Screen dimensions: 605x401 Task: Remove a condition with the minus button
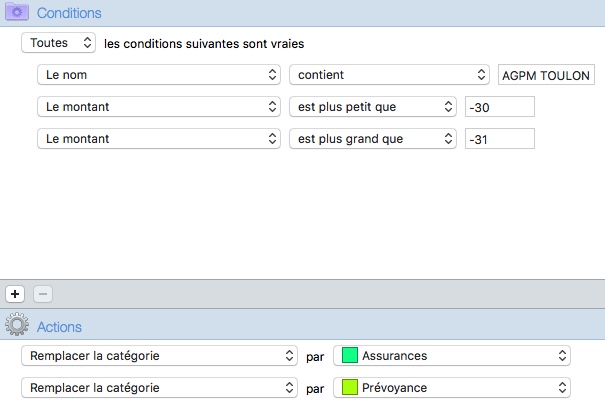click(x=43, y=294)
